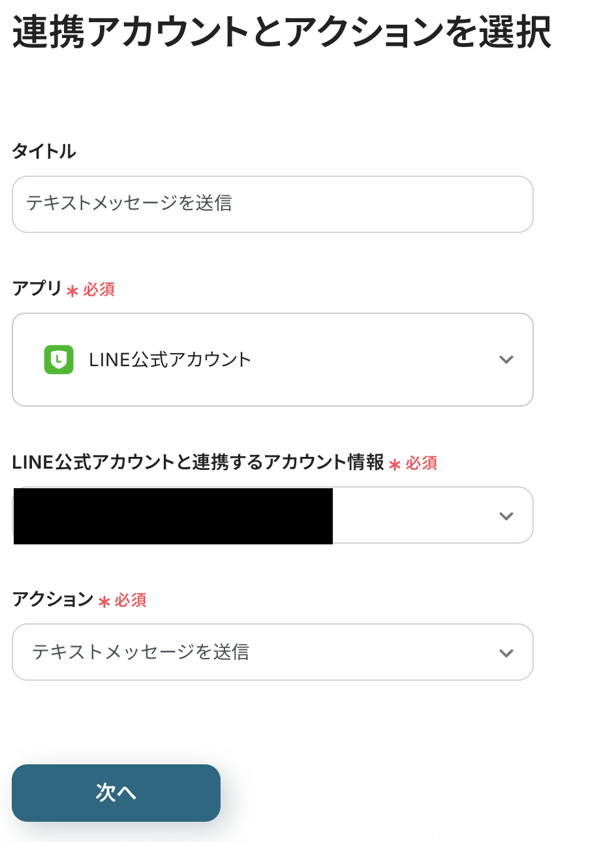Click the LINE公式アカウントと連携するアカウント情報 label
Screen dimensions: 616x842
198,462
